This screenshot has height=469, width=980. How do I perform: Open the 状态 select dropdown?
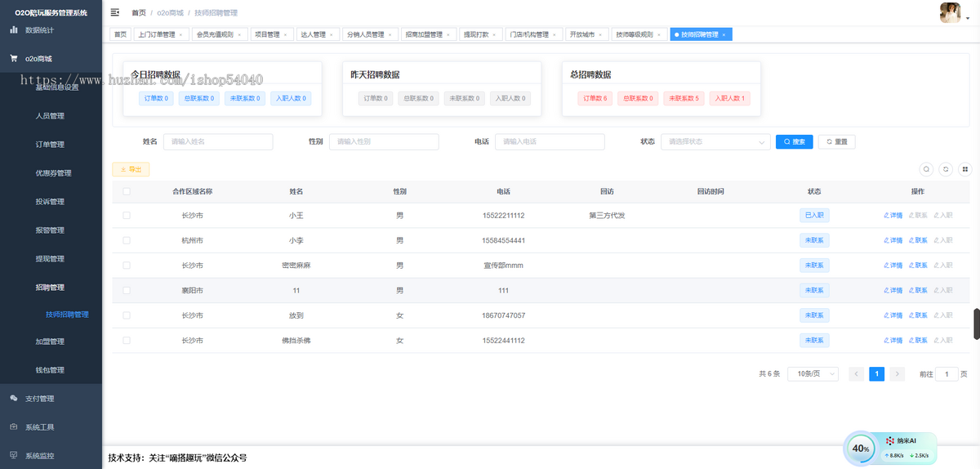715,141
